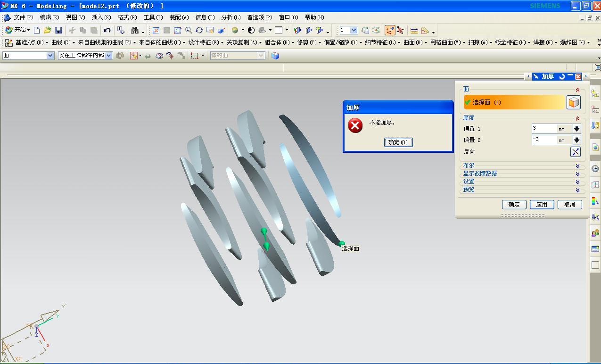
Task: Click the shaded rendering style sphere icon
Action: point(235,30)
